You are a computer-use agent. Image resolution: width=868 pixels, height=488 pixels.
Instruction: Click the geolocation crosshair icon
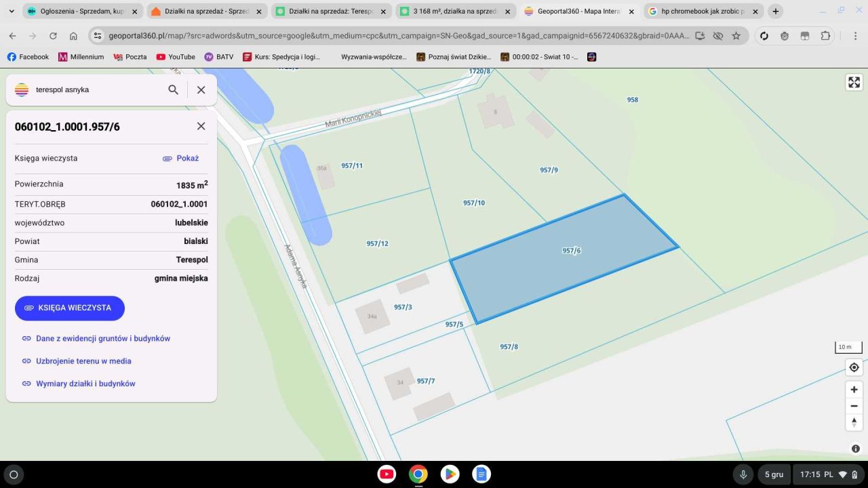click(854, 367)
